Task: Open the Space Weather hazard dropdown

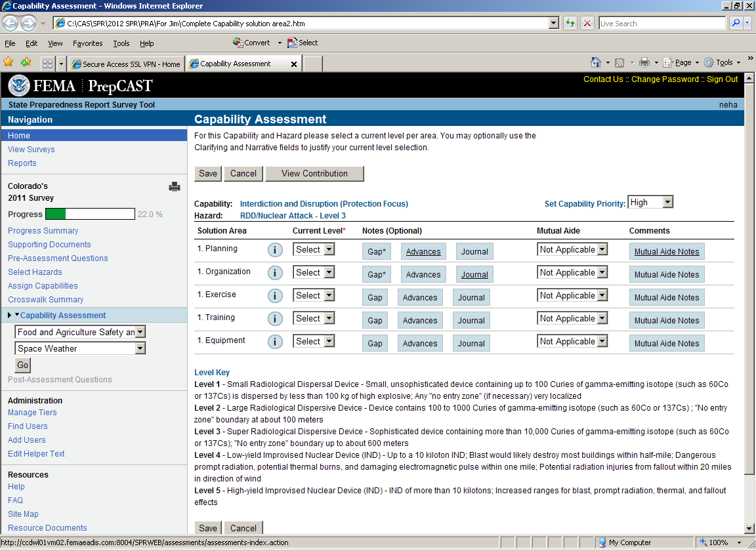Action: click(80, 349)
